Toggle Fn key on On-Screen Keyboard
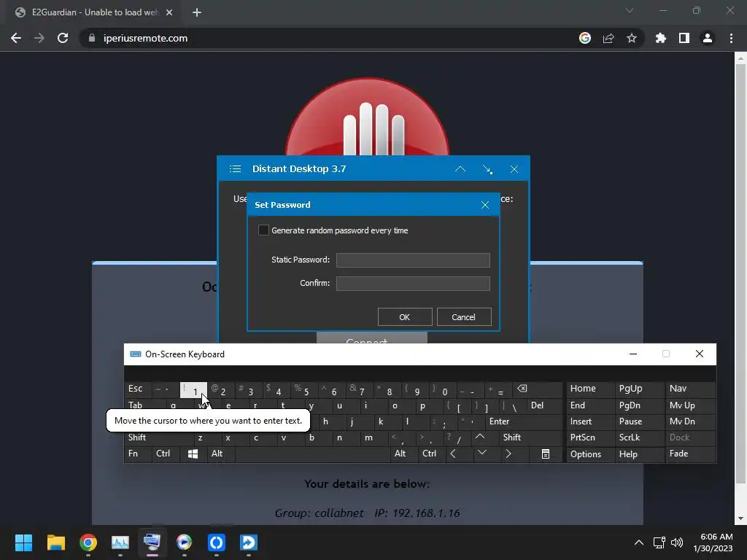 pos(138,454)
